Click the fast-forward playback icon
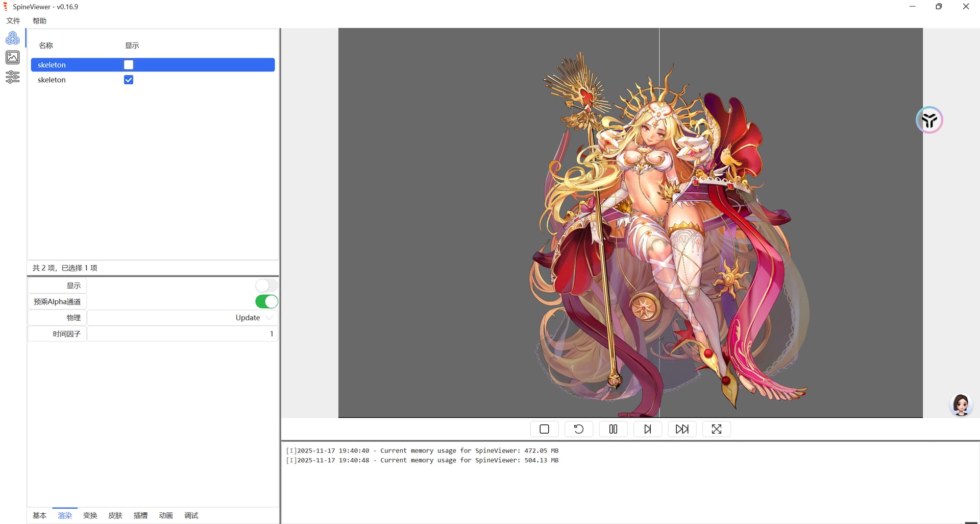The height and width of the screenshot is (524, 980). 682,429
